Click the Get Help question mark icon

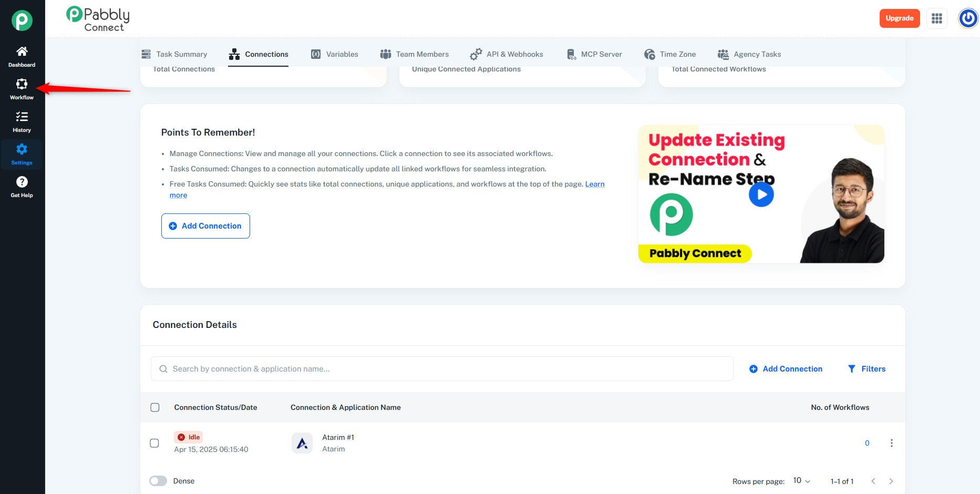(x=22, y=182)
